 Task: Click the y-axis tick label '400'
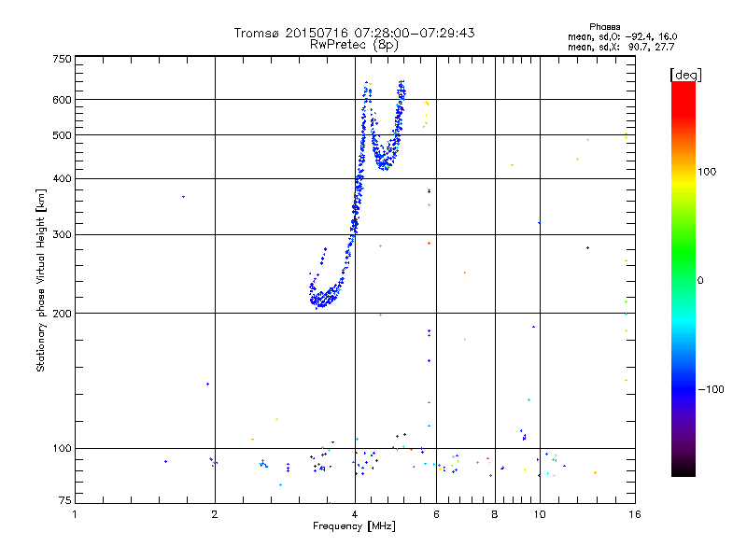click(x=62, y=178)
